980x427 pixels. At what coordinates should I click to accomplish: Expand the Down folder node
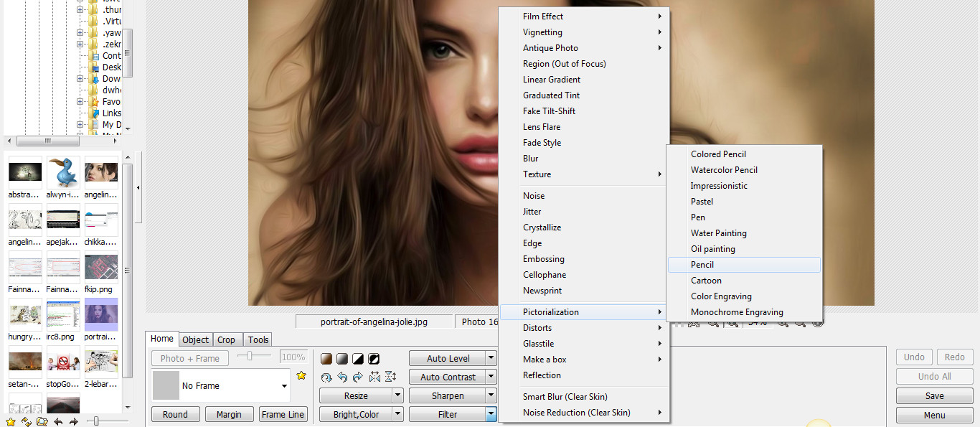tap(80, 79)
